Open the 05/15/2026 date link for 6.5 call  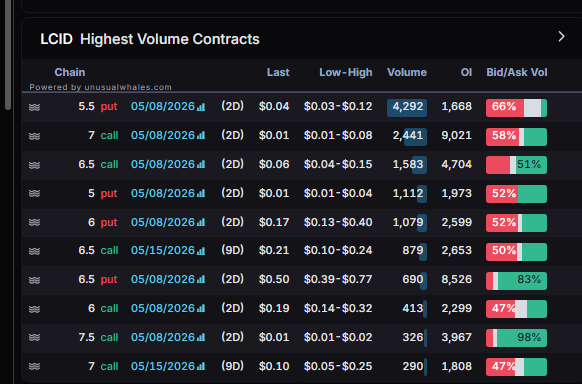pos(163,250)
